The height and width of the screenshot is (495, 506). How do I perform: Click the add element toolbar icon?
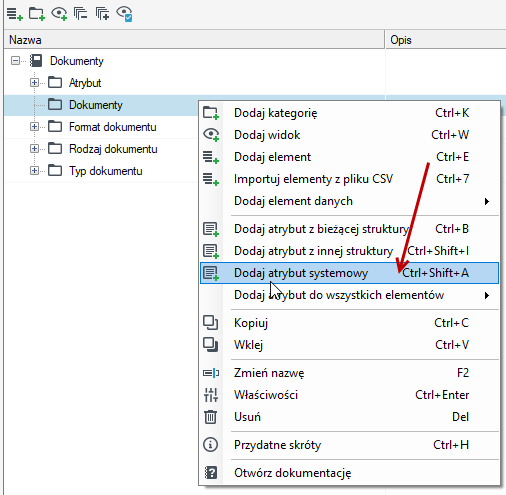15,14
